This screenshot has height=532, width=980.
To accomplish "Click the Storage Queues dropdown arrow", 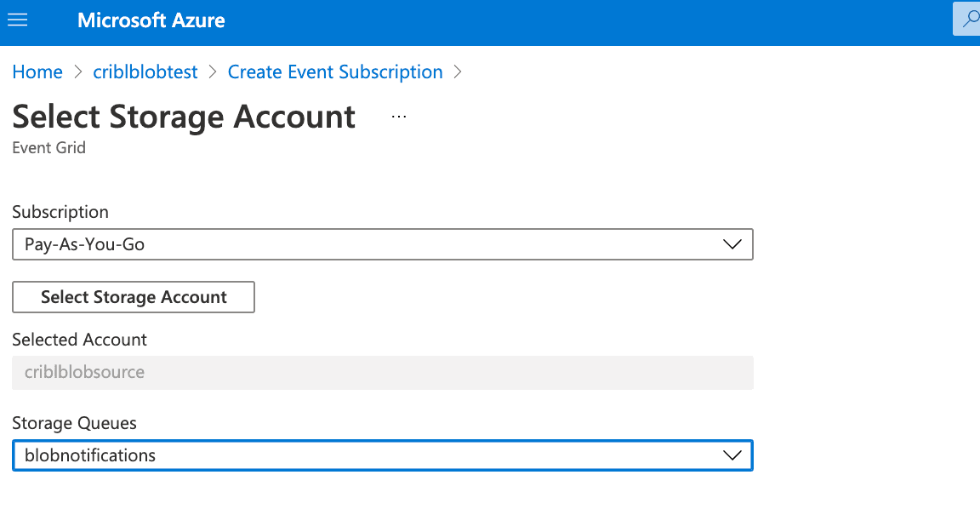I will click(732, 455).
